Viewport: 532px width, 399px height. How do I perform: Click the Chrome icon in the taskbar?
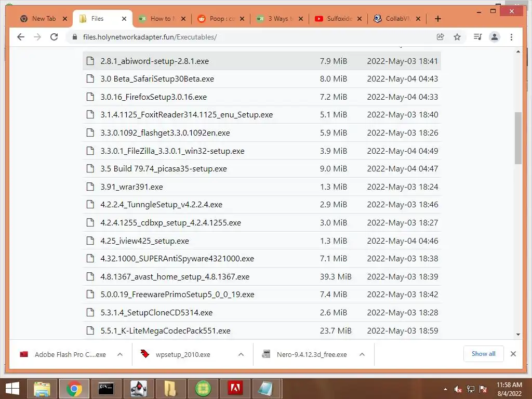pyautogui.click(x=74, y=389)
